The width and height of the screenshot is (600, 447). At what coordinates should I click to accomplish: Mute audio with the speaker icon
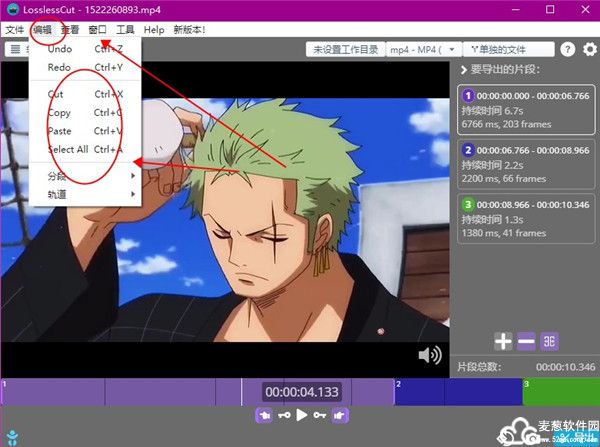(430, 355)
